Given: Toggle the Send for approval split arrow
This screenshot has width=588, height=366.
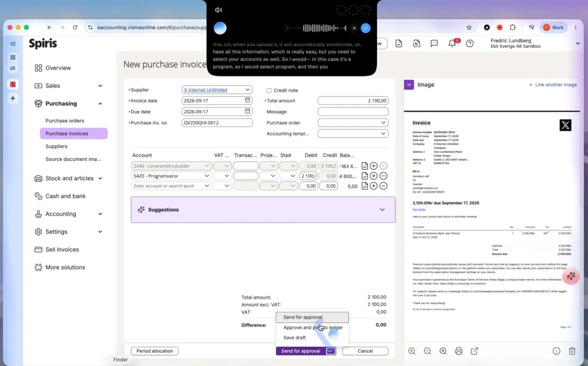Looking at the screenshot, I should [331, 351].
